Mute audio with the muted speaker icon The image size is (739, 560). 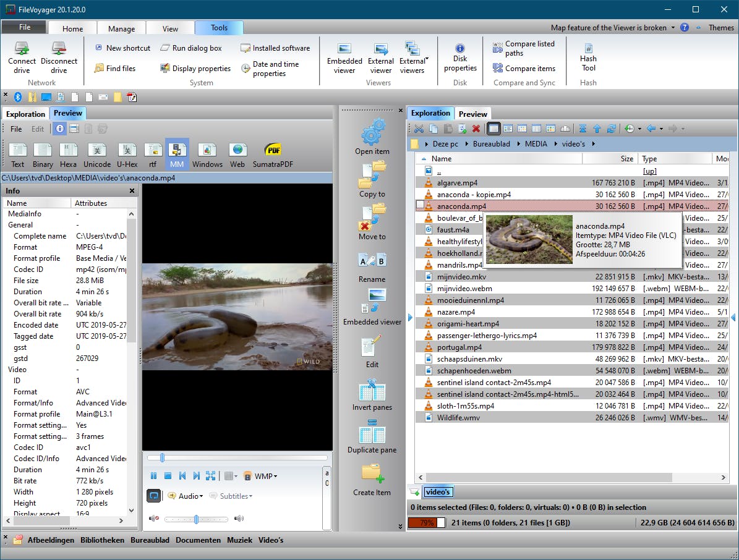[153, 519]
